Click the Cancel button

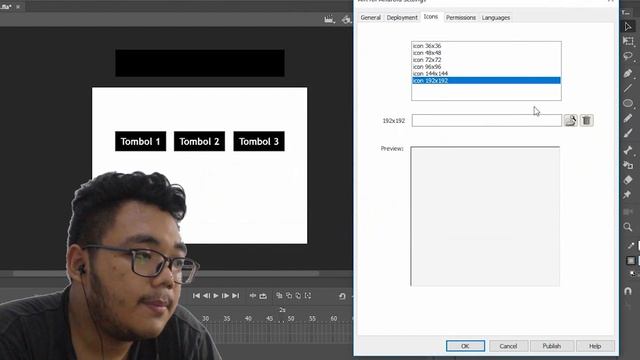click(x=508, y=346)
